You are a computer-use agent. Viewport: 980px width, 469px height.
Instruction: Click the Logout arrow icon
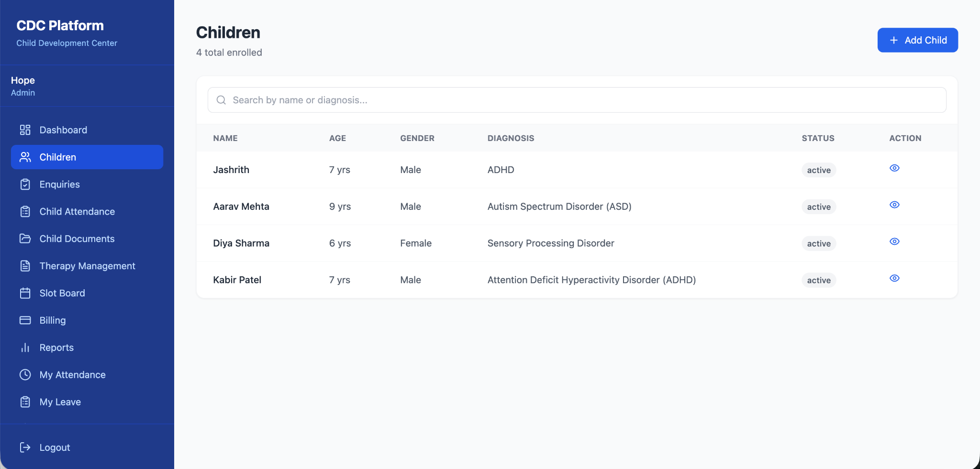[25, 447]
